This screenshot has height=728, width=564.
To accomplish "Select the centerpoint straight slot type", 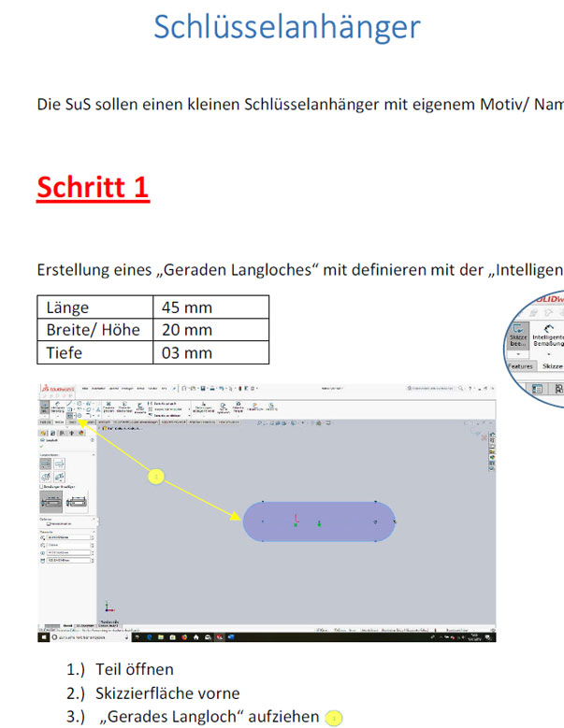I will [x=60, y=464].
